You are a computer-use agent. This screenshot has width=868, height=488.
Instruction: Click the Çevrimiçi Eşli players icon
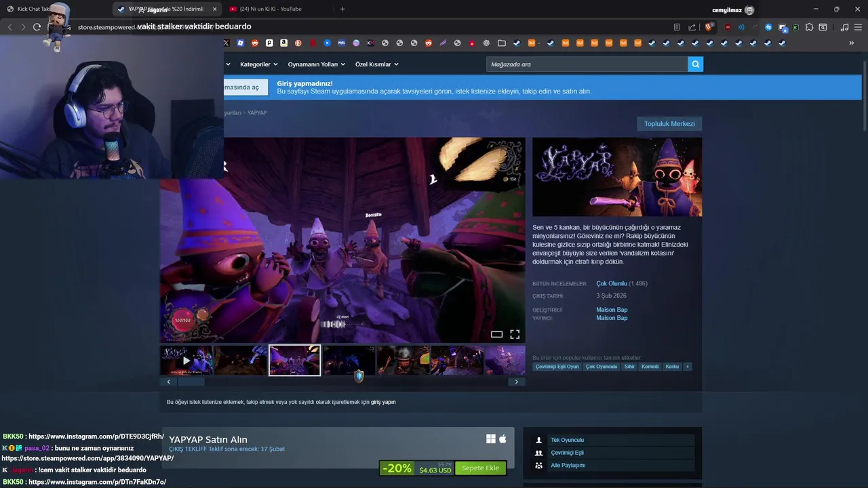coord(539,453)
